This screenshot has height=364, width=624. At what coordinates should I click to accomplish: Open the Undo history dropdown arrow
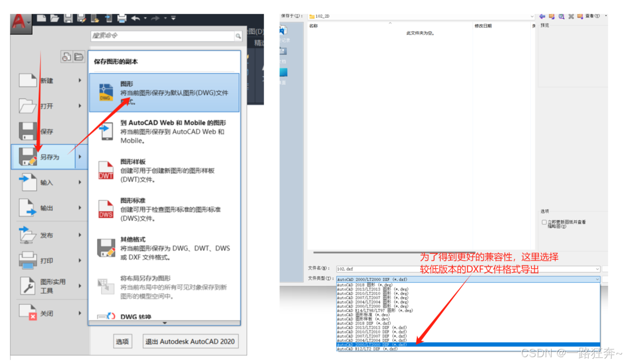tap(145, 18)
